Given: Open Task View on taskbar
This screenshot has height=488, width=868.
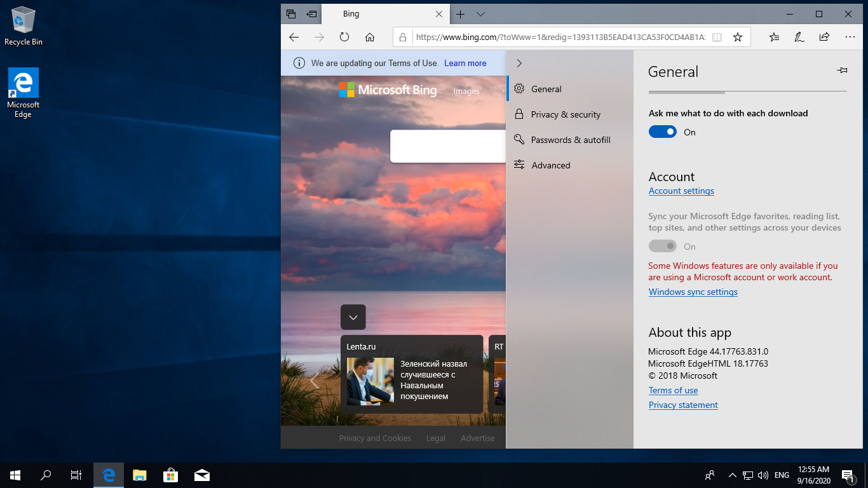Looking at the screenshot, I should (76, 475).
